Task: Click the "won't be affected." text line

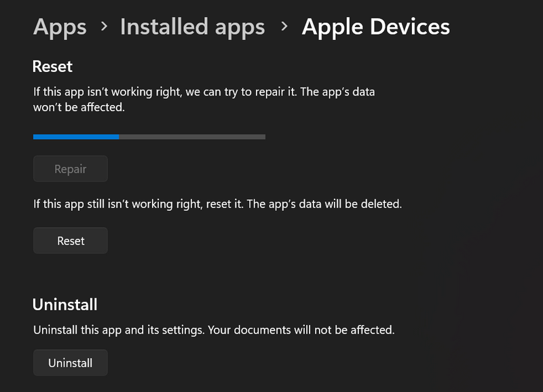Action: (x=79, y=107)
